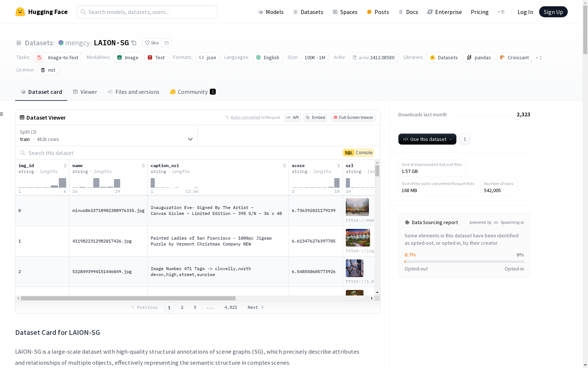This screenshot has height=368, width=588.
Task: Select the Croissant library tag
Action: (514, 57)
